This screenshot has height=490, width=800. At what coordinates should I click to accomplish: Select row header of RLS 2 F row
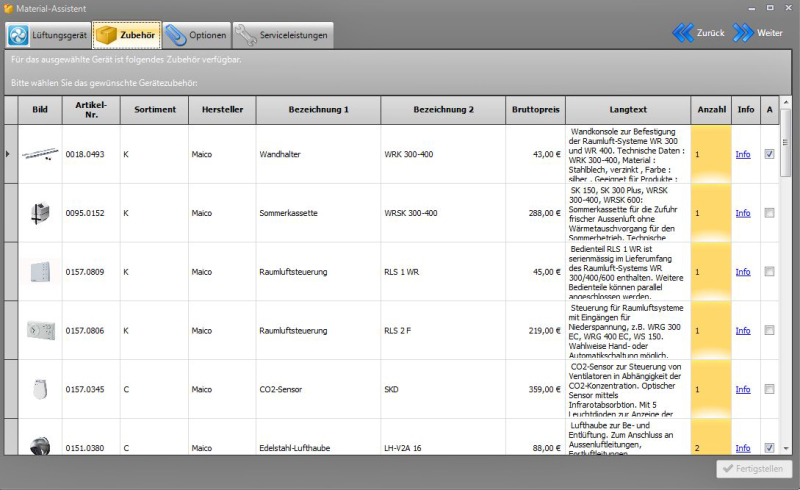coord(11,330)
